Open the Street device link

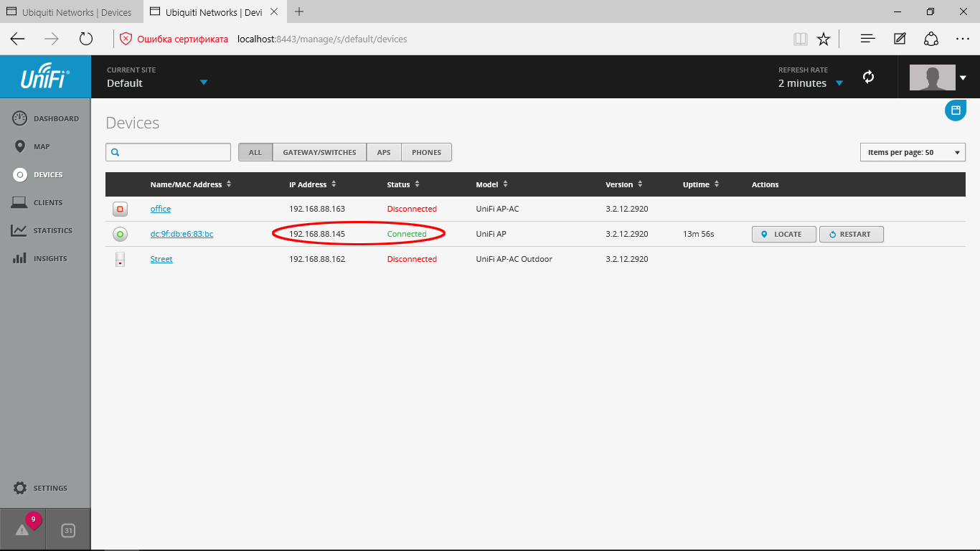coord(161,259)
